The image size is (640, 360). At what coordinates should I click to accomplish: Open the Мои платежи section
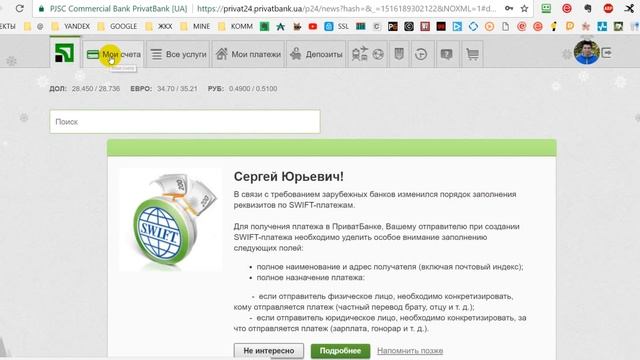pos(248,54)
